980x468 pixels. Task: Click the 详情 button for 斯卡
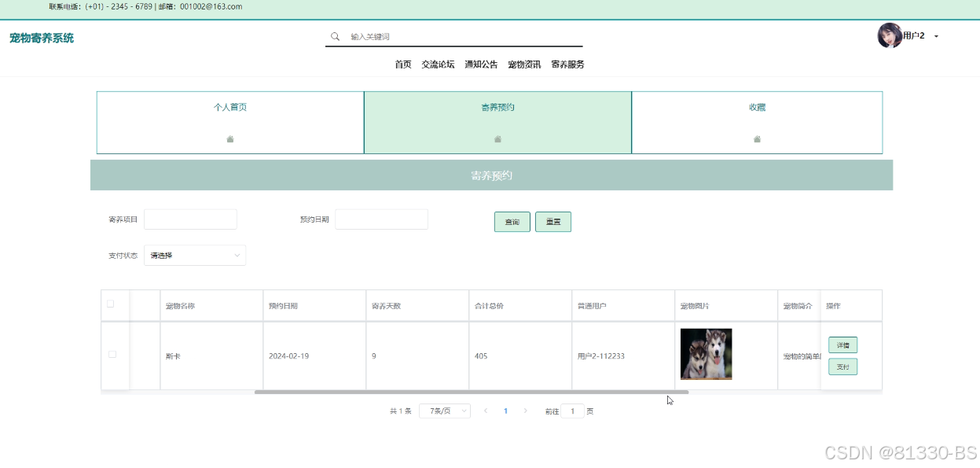coord(842,345)
